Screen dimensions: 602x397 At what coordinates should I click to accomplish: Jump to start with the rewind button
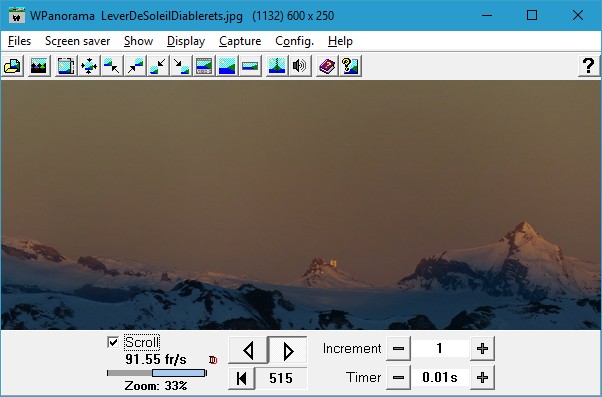tap(241, 378)
